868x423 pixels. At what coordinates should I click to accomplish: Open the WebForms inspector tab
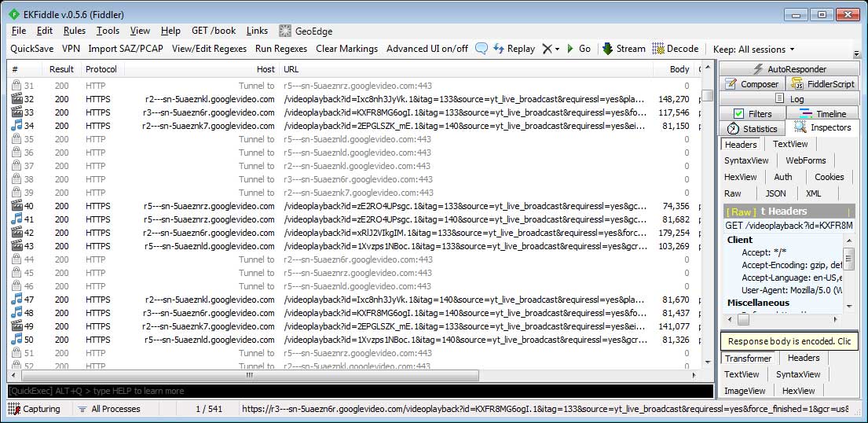tap(805, 160)
